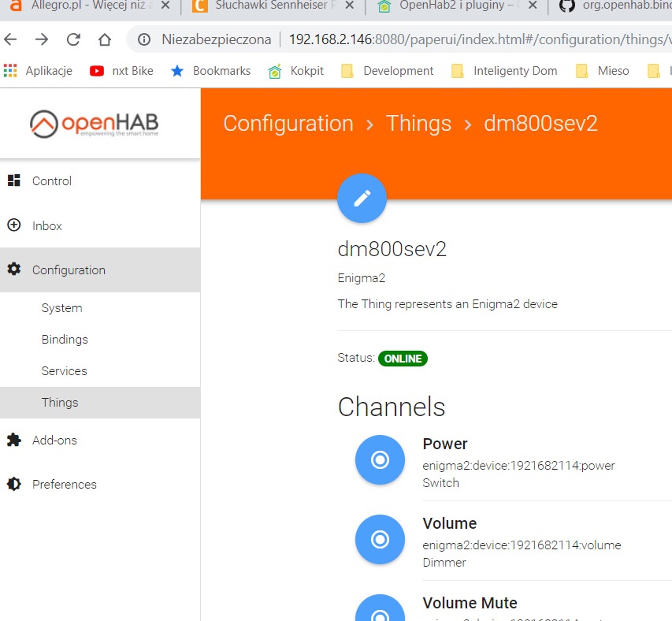
Task: Open the Inbox menu item
Action: [100, 225]
